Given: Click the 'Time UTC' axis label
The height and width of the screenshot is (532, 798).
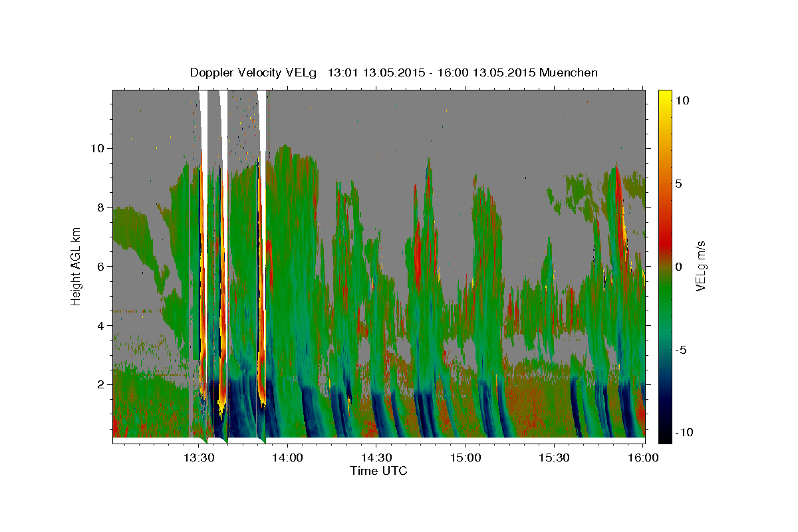Looking at the screenshot, I should (378, 471).
